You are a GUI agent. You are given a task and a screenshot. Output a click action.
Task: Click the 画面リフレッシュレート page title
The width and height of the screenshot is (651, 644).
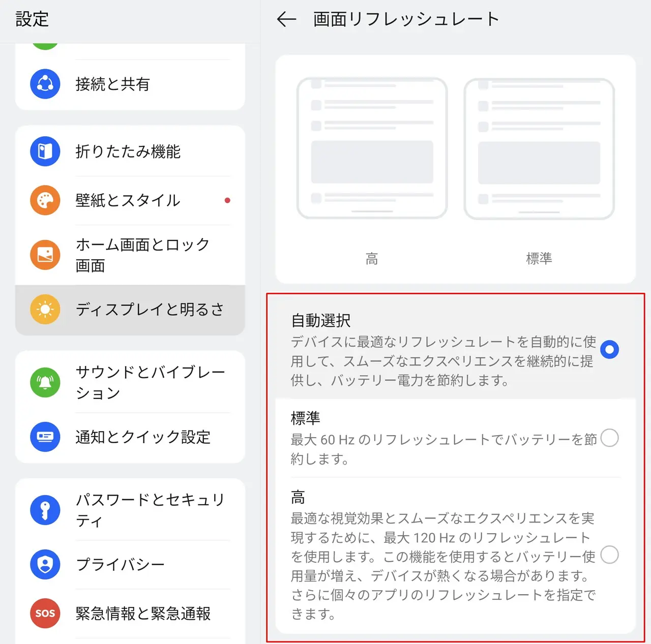click(406, 19)
